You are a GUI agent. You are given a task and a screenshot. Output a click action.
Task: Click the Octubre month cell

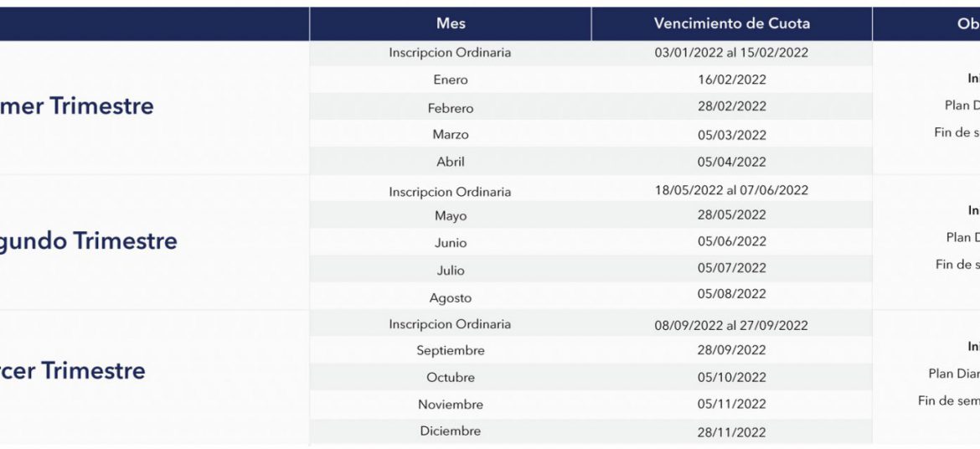coord(450,378)
